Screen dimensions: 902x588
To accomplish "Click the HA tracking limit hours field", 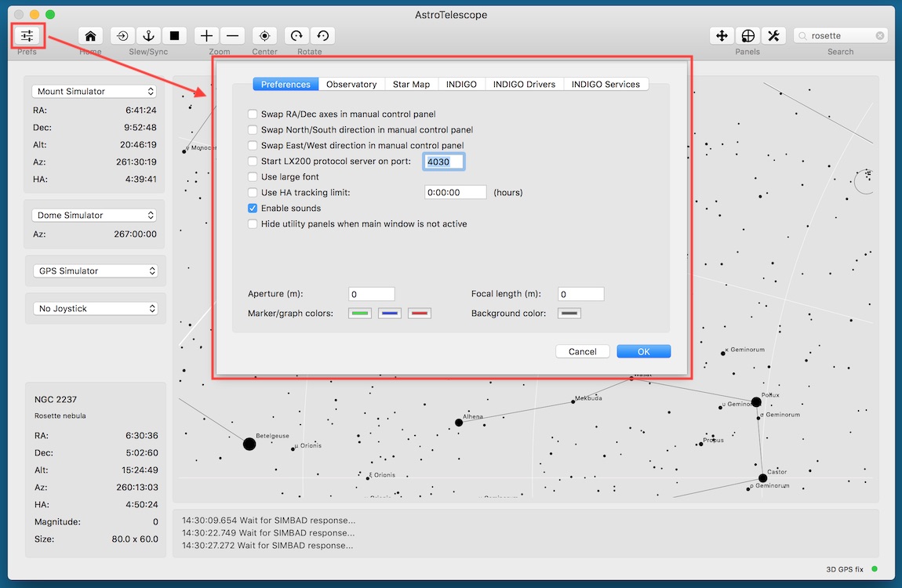I will (x=455, y=193).
